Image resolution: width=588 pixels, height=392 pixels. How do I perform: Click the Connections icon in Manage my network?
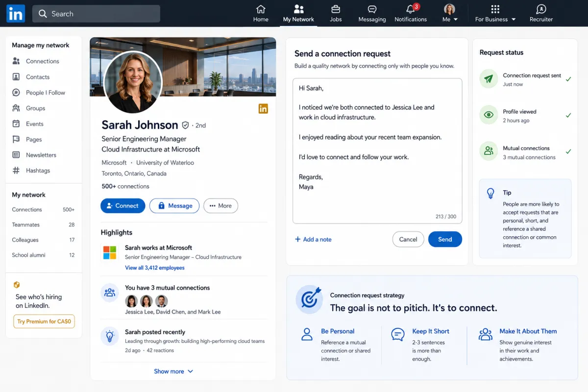[x=16, y=61]
